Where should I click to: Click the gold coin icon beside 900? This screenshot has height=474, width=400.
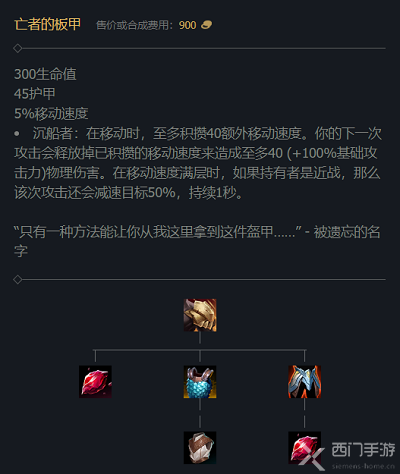coord(206,25)
